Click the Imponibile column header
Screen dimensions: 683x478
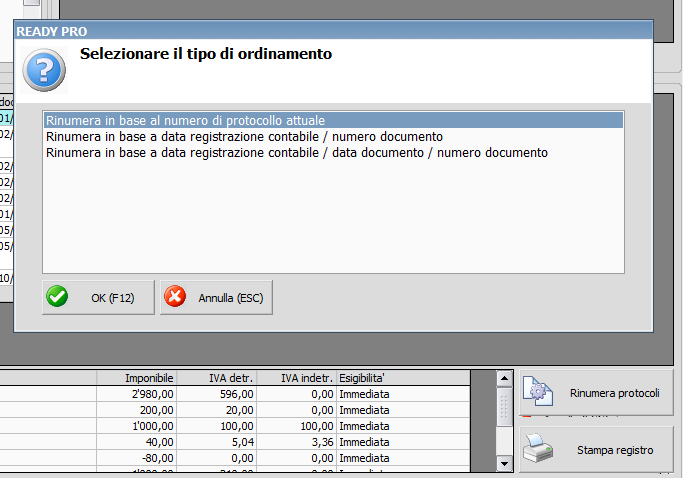137,378
